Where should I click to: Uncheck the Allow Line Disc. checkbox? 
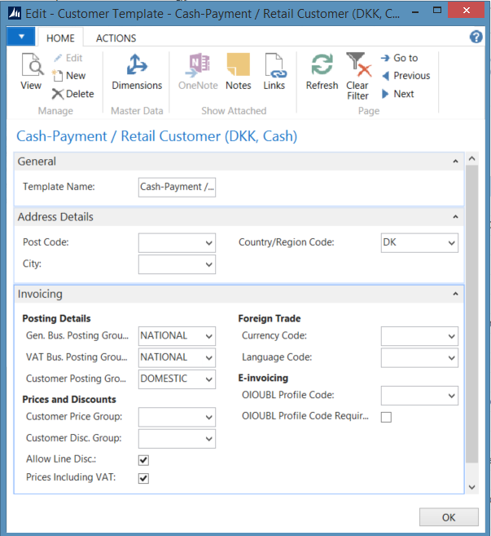[x=144, y=460]
